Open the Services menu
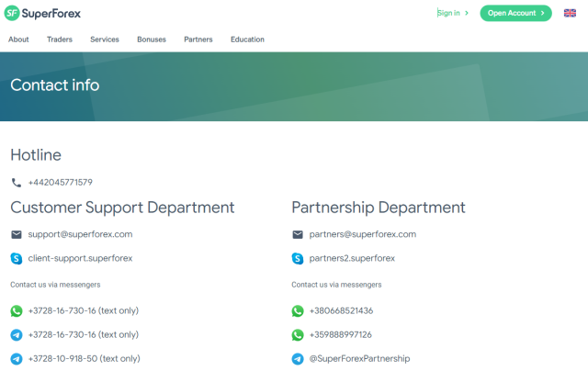The width and height of the screenshot is (588, 371). coord(104,39)
